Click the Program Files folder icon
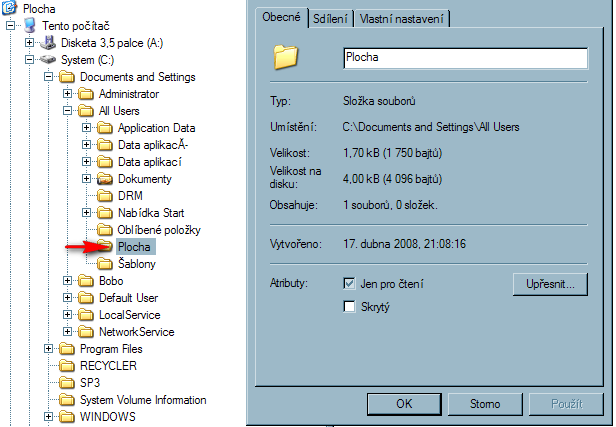Image resolution: width=616 pixels, height=427 pixels. tap(67, 349)
